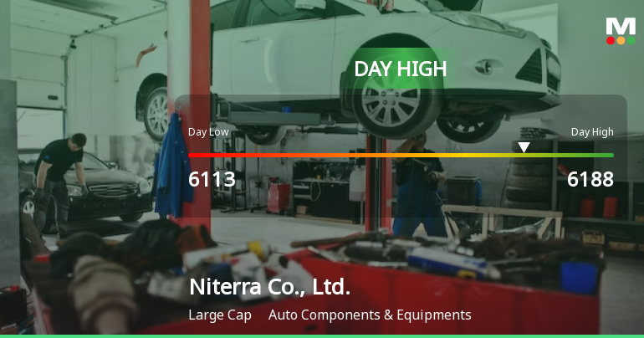Click the day high value 6188
The image size is (644, 338).
(590, 180)
